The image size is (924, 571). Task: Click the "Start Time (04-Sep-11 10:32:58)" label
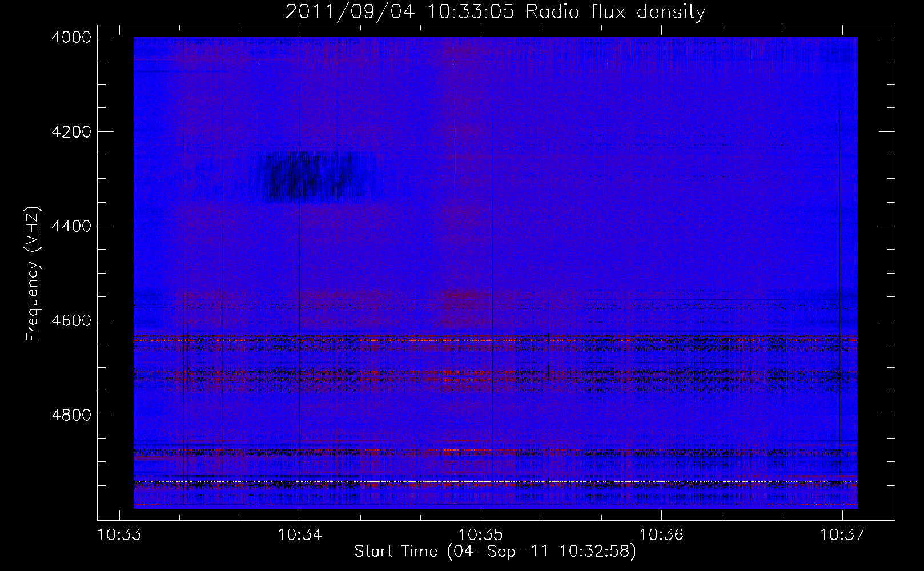pyautogui.click(x=495, y=552)
